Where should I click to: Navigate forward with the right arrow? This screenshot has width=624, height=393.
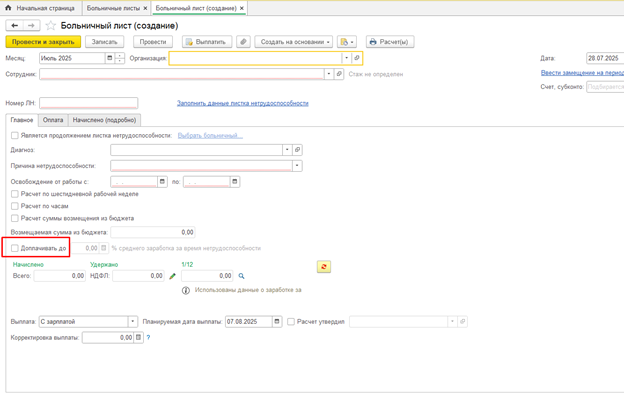click(31, 25)
